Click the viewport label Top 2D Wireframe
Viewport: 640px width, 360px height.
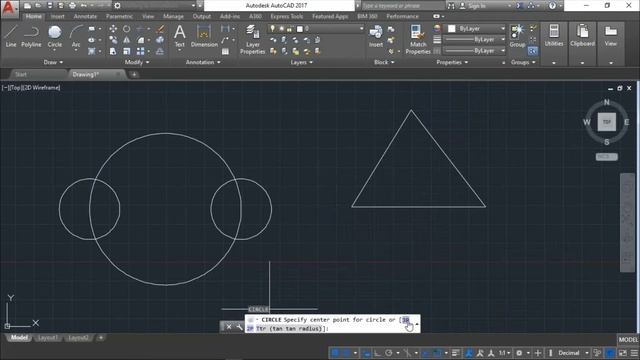31,88
